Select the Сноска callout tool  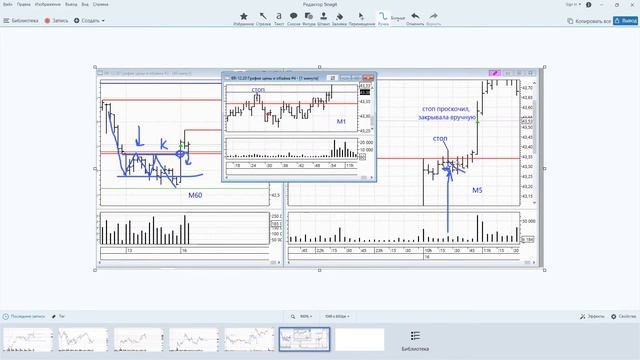[293, 18]
